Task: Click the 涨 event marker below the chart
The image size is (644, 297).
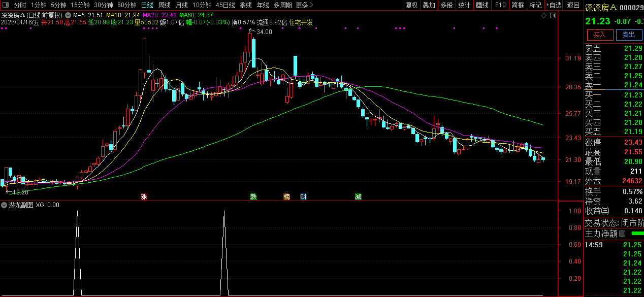Action: click(x=144, y=196)
